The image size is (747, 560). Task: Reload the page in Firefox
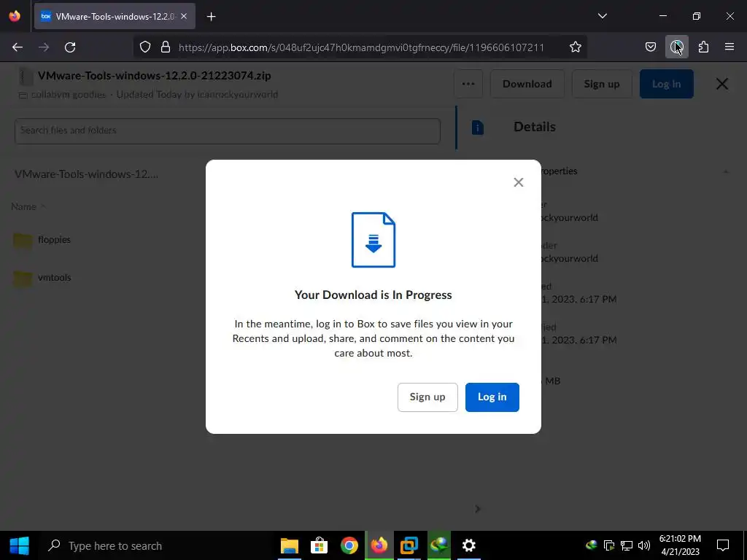coord(70,47)
